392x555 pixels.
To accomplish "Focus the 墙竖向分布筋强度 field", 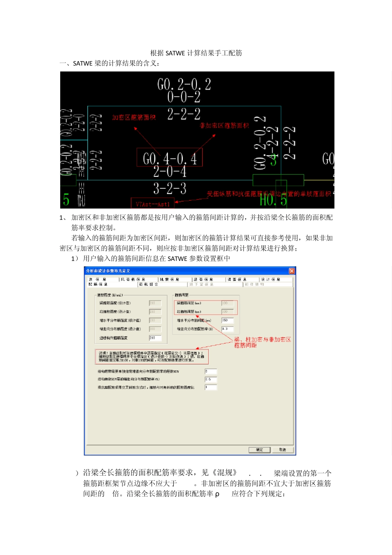I will 155,329.
